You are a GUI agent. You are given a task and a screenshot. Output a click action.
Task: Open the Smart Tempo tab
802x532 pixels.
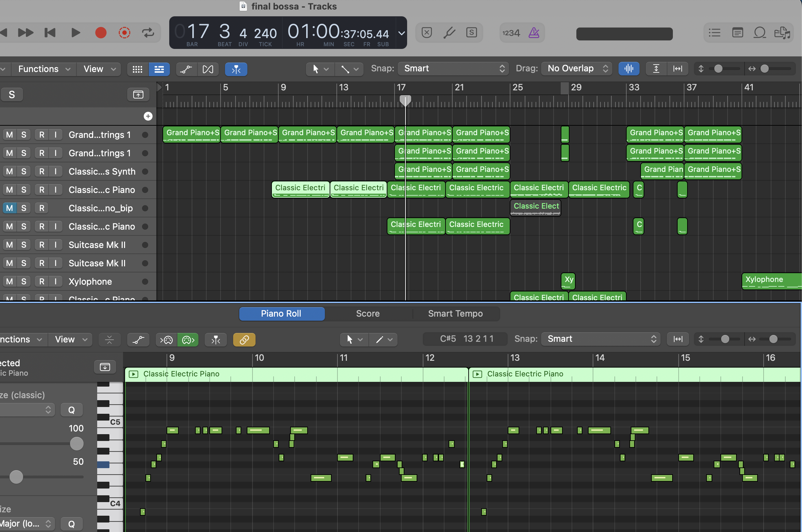[455, 314]
